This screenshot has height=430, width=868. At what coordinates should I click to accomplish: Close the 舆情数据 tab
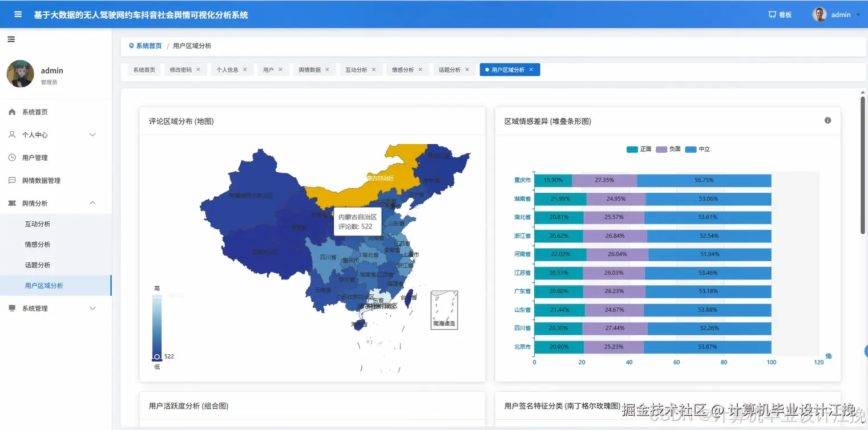(x=327, y=70)
